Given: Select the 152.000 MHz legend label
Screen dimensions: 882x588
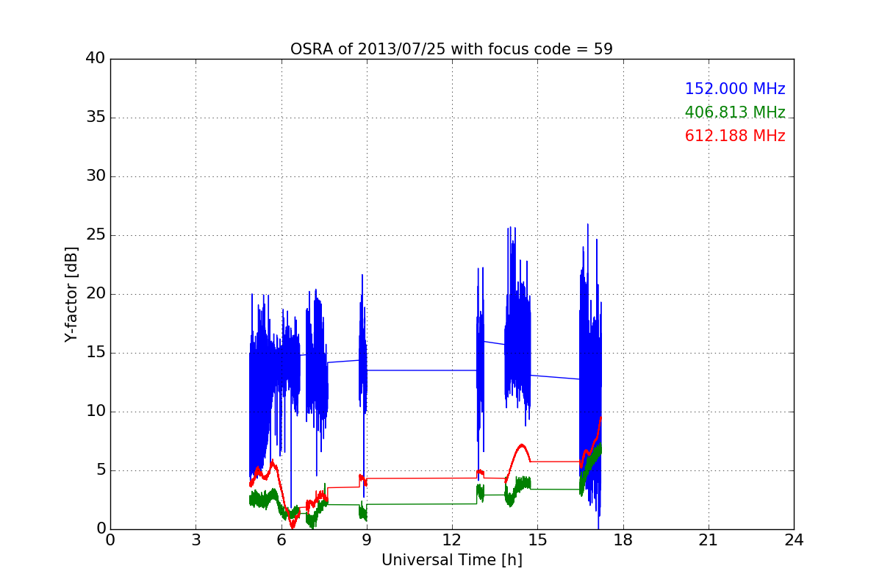Looking at the screenshot, I should (x=735, y=89).
